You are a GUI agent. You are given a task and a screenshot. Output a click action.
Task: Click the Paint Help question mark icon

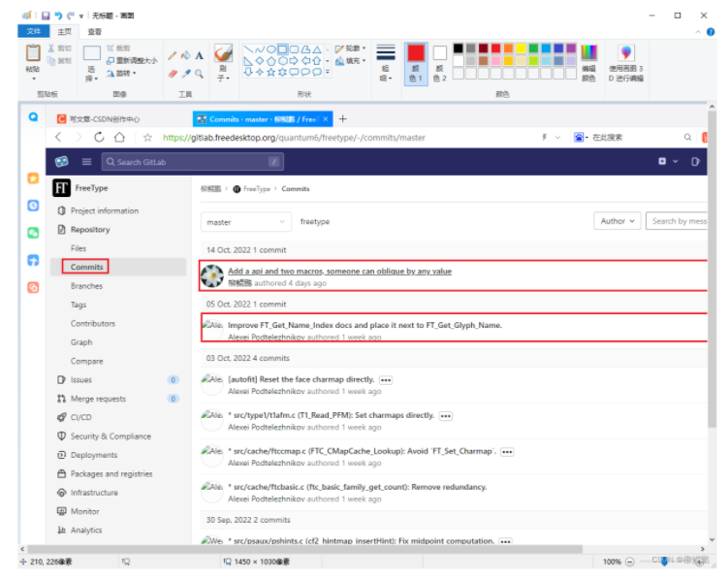pos(711,32)
